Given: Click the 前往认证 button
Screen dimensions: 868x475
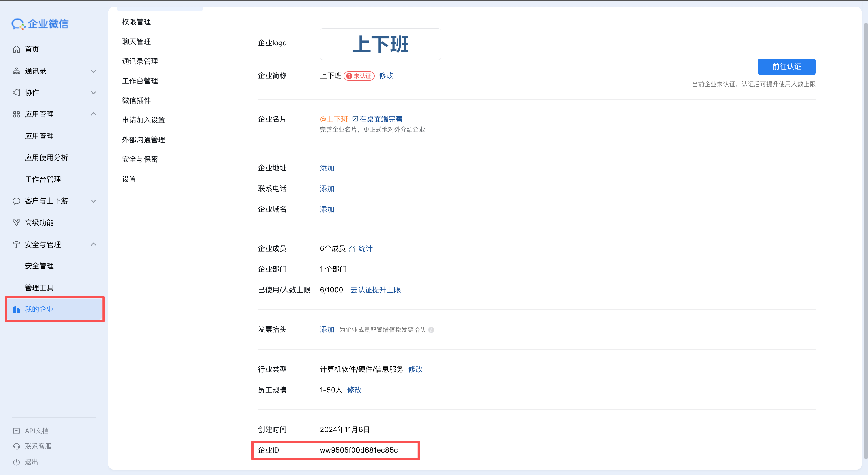Looking at the screenshot, I should (787, 67).
